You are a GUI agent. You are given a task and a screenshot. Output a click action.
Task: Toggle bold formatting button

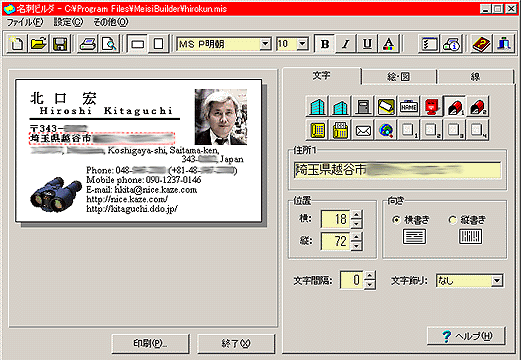click(x=325, y=44)
